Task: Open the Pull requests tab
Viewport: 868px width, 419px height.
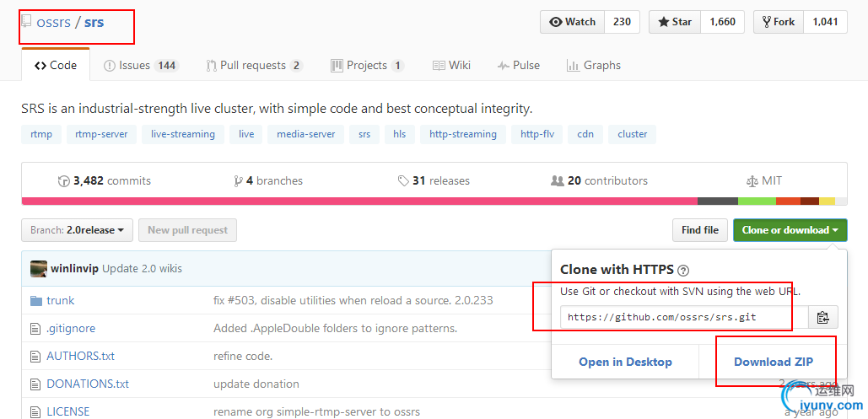Action: pyautogui.click(x=254, y=65)
